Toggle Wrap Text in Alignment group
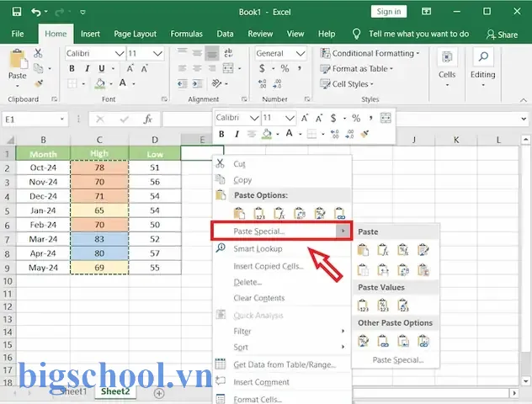The height and width of the screenshot is (404, 532). pyautogui.click(x=228, y=53)
